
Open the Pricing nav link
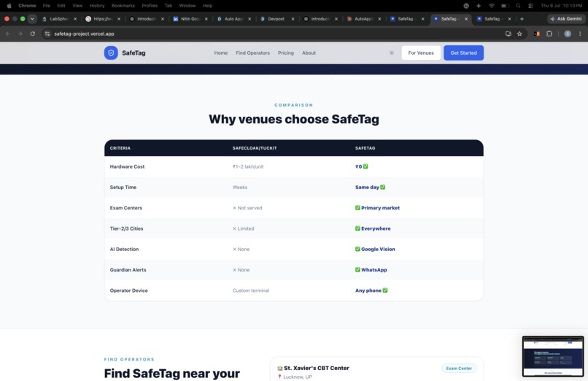tap(286, 53)
